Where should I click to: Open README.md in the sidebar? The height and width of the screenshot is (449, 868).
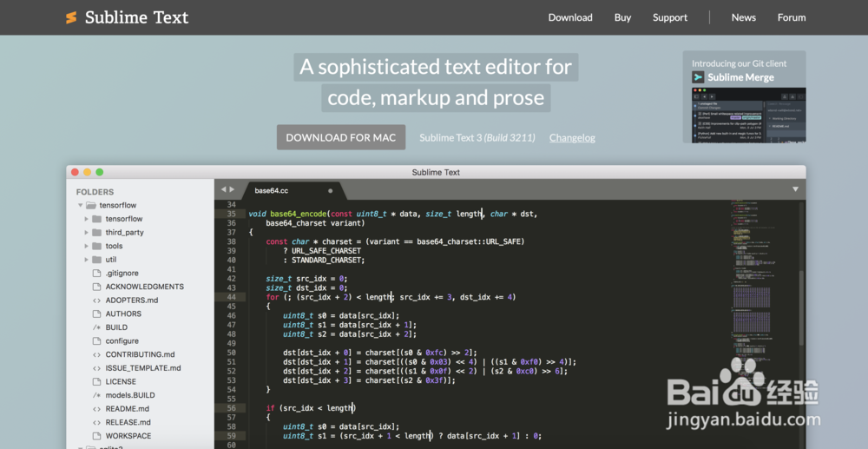128,408
